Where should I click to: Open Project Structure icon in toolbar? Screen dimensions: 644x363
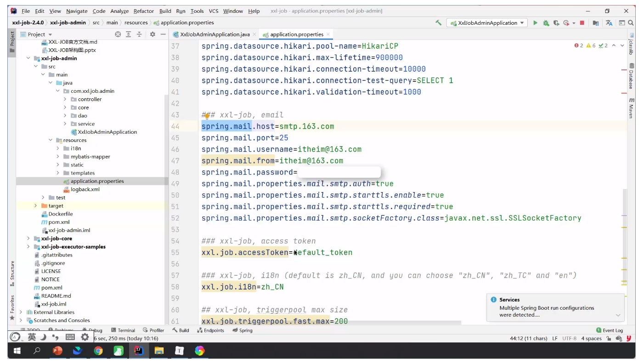596,23
